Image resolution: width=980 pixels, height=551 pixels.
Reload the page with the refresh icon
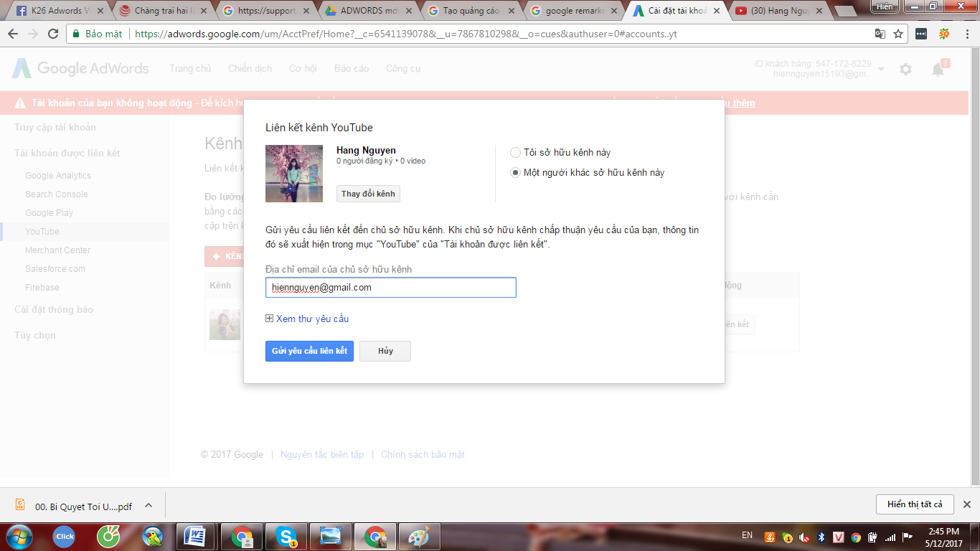[x=53, y=34]
